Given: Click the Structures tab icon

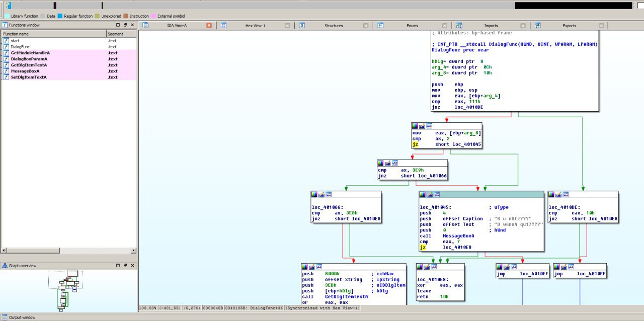Looking at the screenshot, I should click(x=302, y=25).
